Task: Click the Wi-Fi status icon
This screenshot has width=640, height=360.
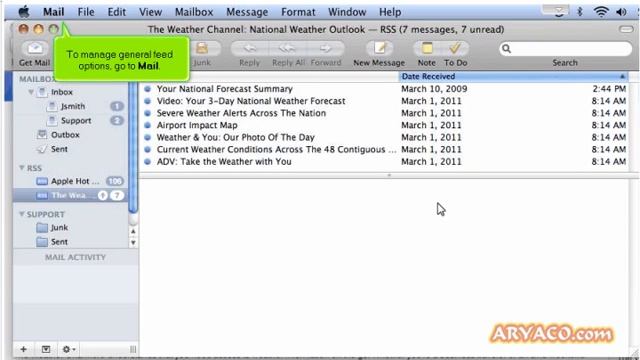Action: click(601, 12)
